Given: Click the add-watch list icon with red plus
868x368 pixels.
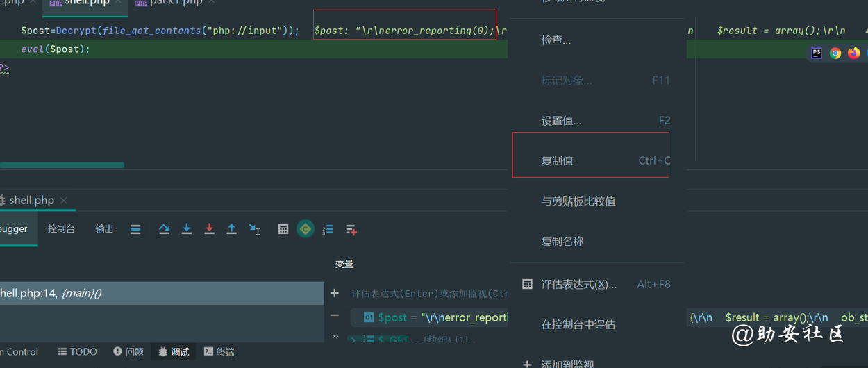Looking at the screenshot, I should pos(351,229).
